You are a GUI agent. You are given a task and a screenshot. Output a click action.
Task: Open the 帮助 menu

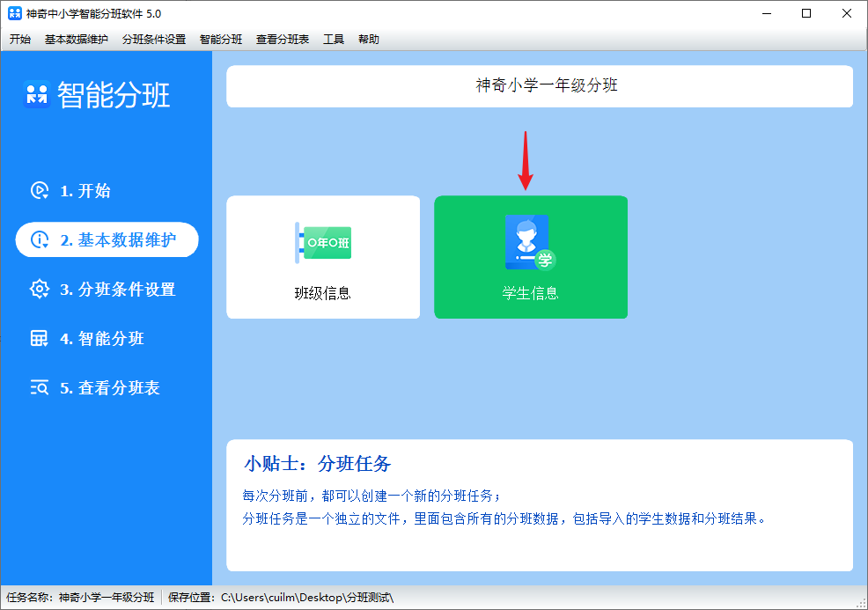[369, 40]
